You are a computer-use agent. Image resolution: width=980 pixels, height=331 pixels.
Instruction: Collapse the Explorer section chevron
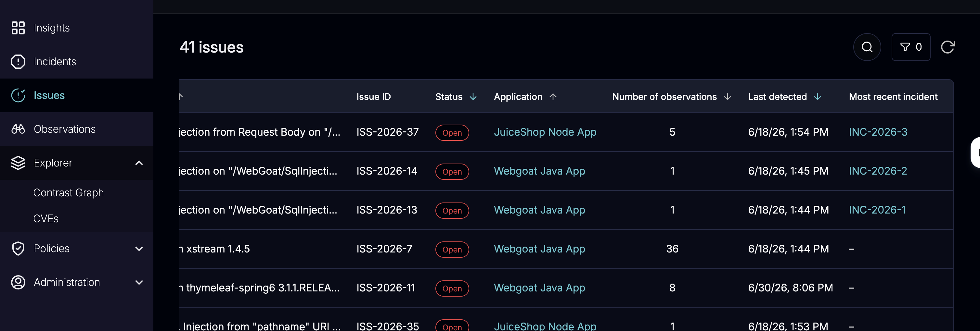[139, 163]
